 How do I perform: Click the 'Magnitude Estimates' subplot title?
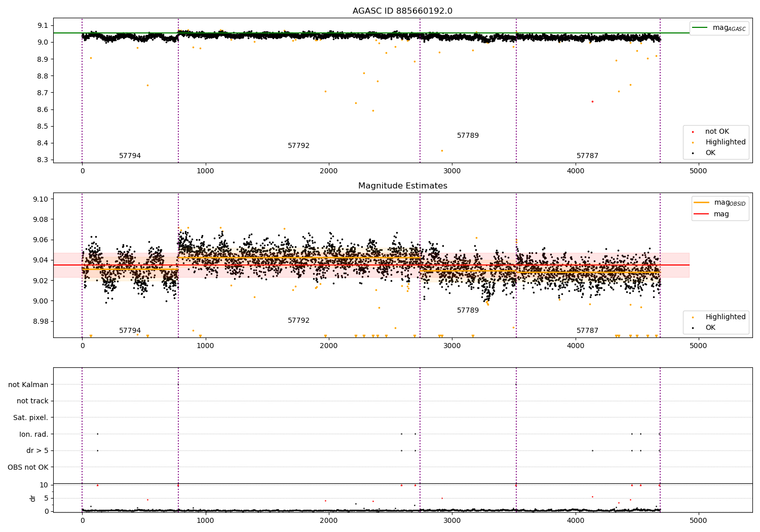click(x=402, y=186)
